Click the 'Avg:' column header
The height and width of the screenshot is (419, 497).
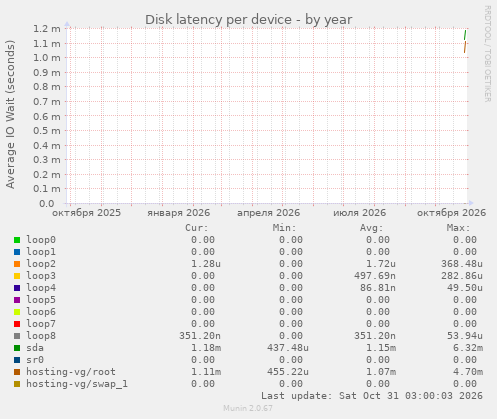(x=371, y=228)
